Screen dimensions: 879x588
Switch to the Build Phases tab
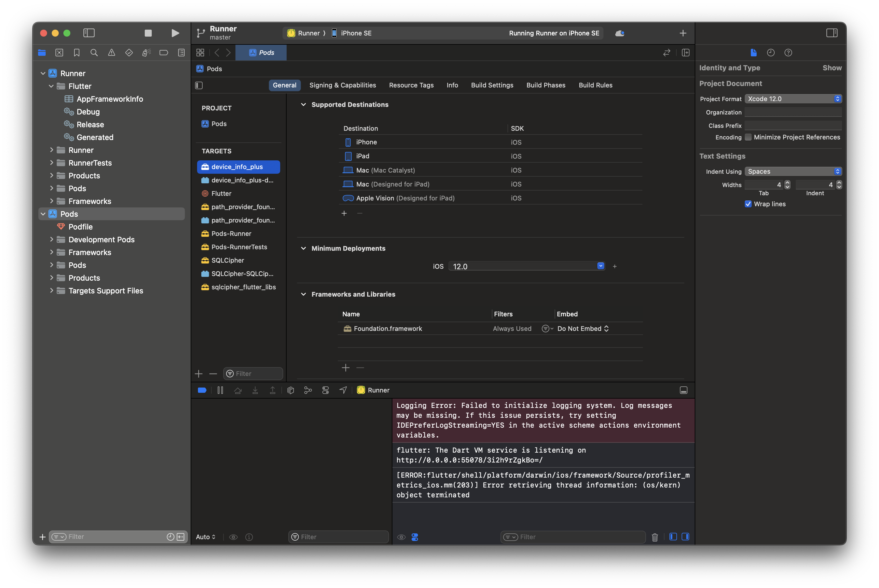click(546, 85)
